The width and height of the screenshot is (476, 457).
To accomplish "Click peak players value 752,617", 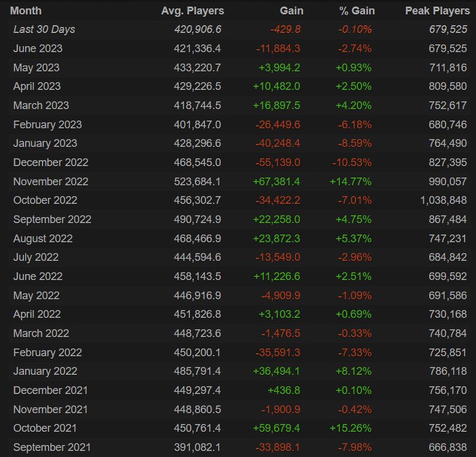I will [x=448, y=106].
